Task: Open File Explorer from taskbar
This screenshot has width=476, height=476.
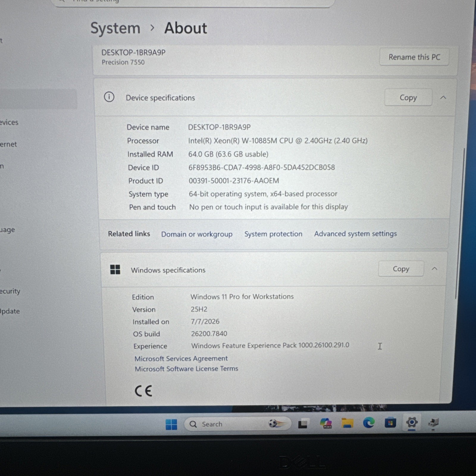Action: tap(347, 423)
